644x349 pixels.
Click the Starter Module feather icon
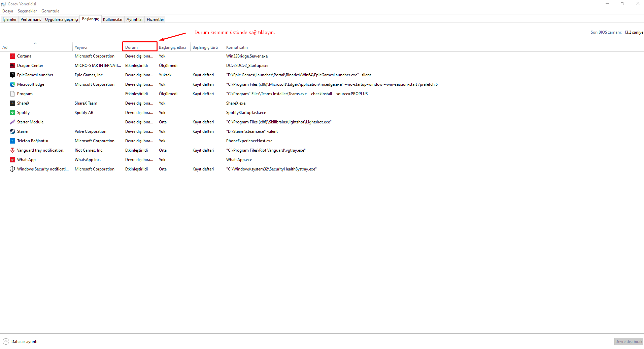coord(12,122)
